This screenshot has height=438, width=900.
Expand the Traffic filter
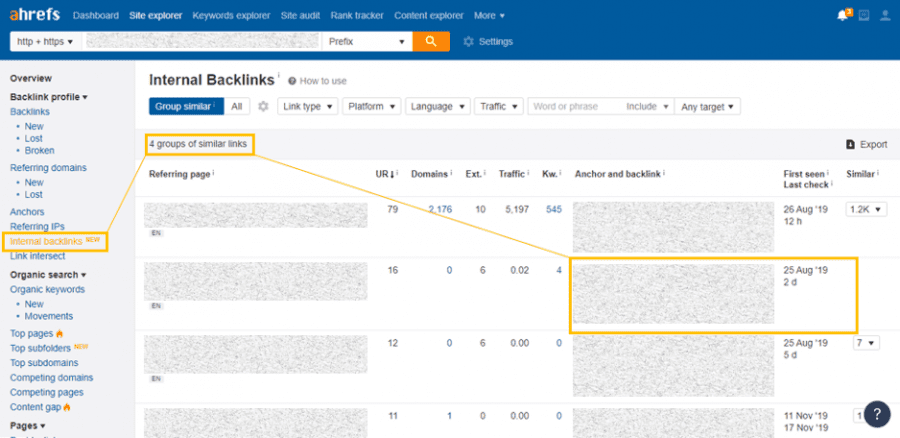[499, 106]
